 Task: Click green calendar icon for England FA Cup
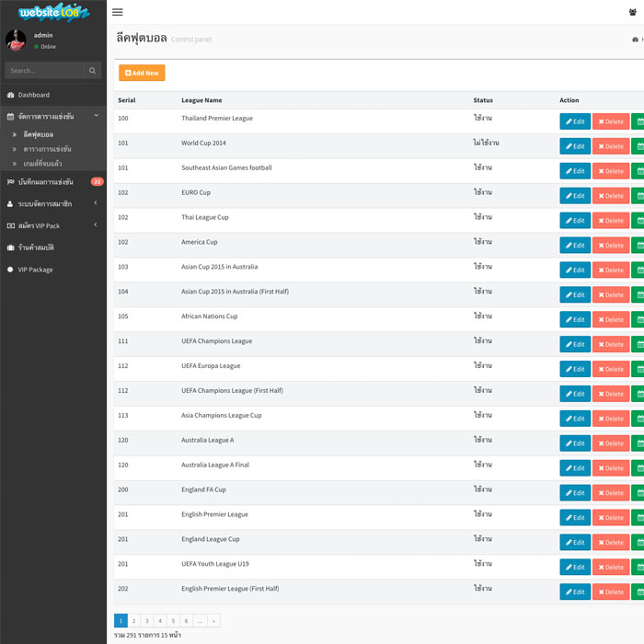638,493
